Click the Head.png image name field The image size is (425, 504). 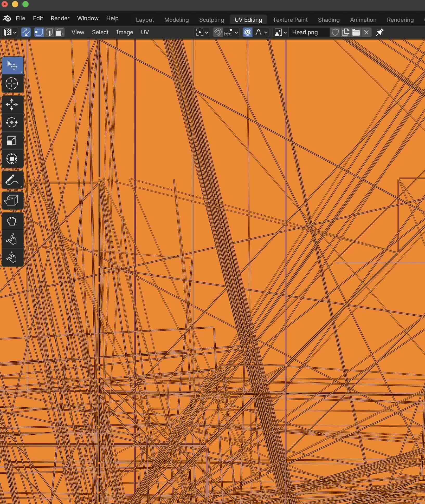click(309, 32)
